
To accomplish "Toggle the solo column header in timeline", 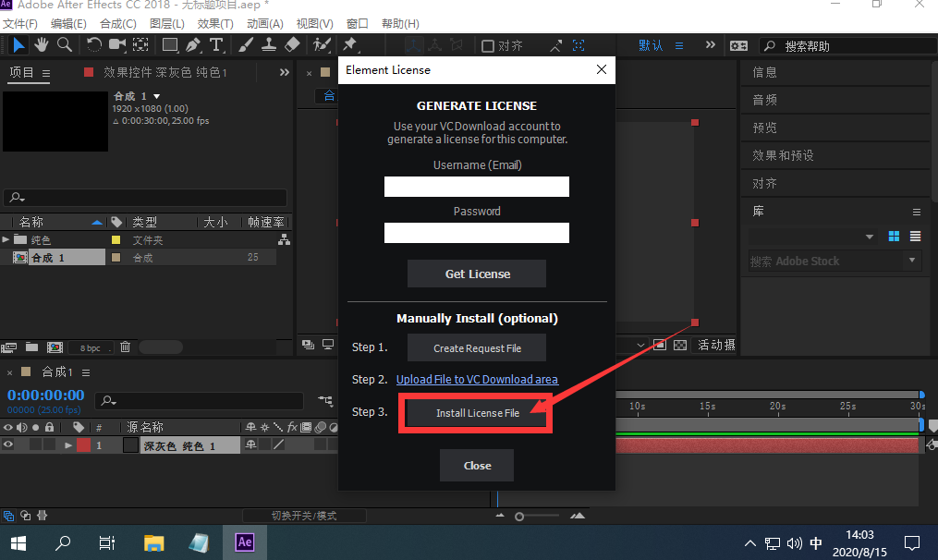I will 35,427.
